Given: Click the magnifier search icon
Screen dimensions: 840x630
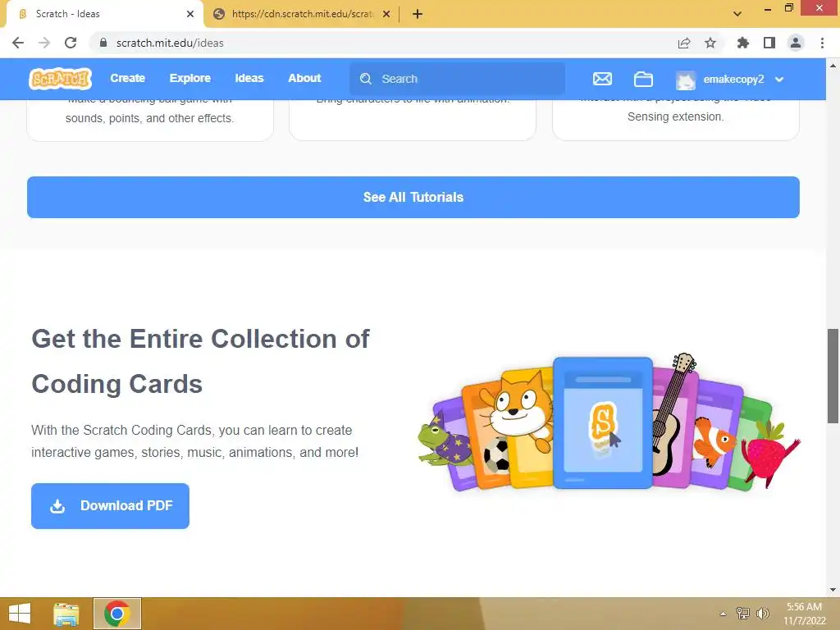Looking at the screenshot, I should point(366,79).
